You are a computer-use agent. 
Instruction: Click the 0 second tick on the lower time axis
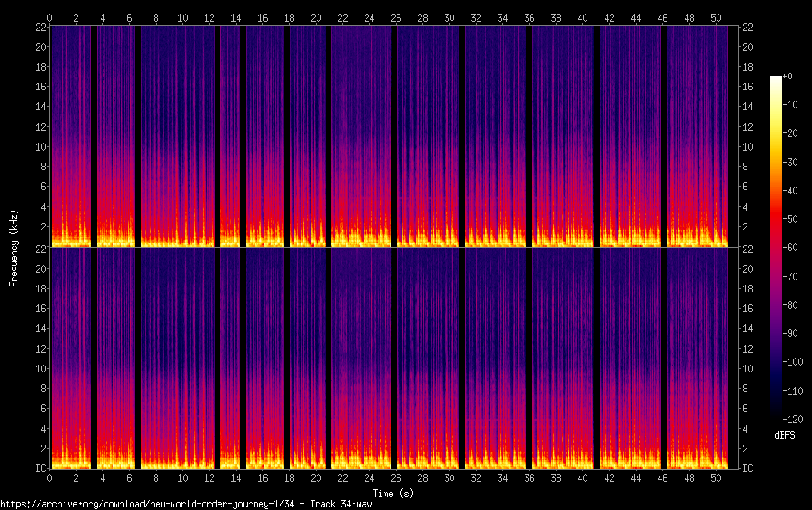tap(50, 477)
